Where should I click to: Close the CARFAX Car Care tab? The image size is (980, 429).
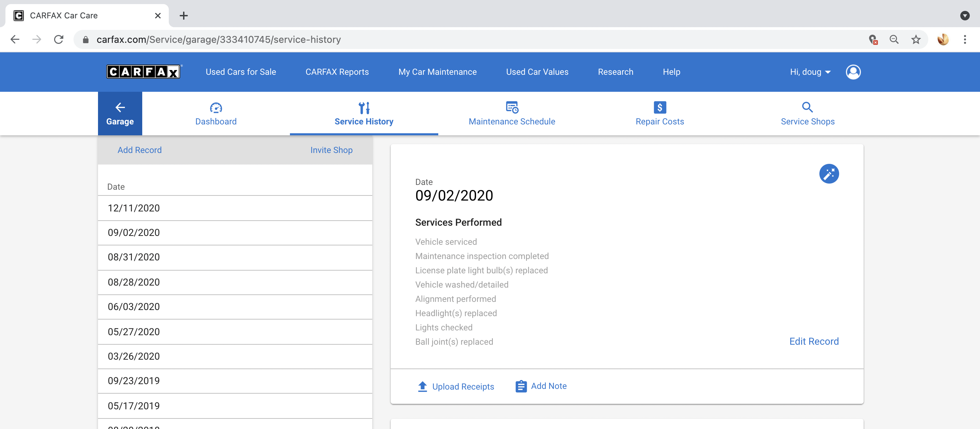158,16
